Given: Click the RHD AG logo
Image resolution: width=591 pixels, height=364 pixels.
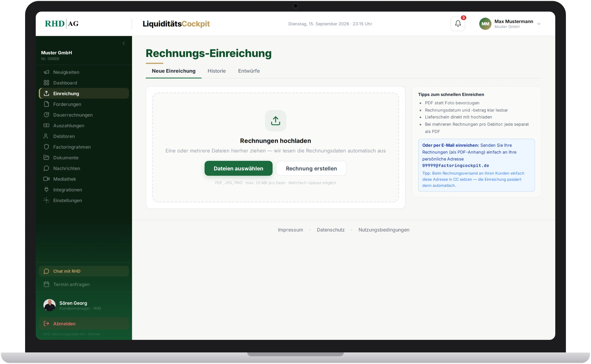Looking at the screenshot, I should pos(61,24).
